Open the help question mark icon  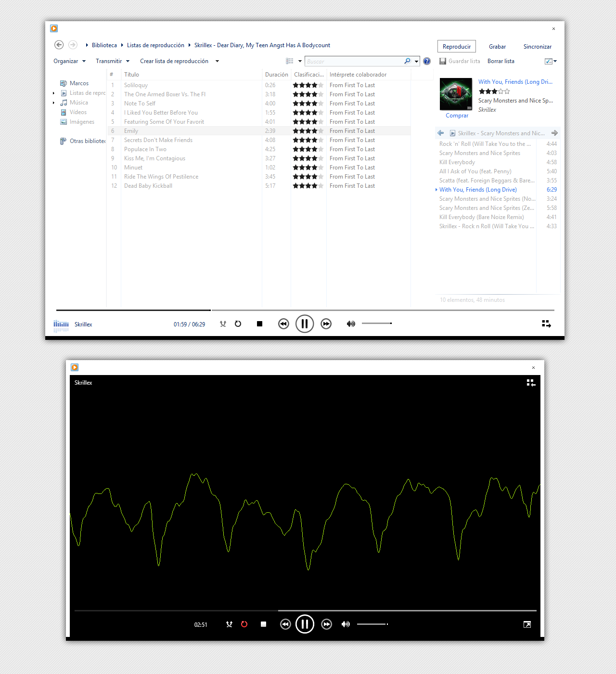427,61
